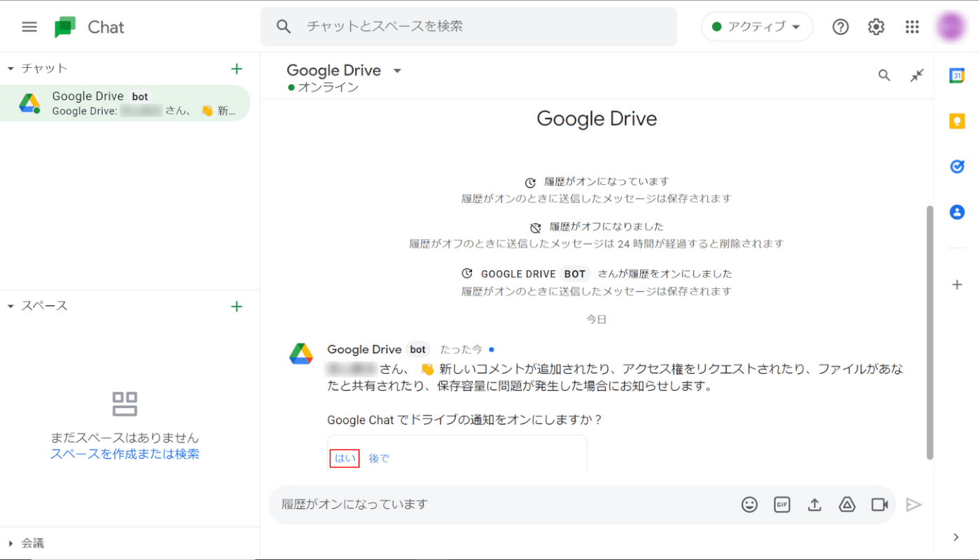979x560 pixels.
Task: Click the search magnifier icon in search bar
Action: pos(284,27)
